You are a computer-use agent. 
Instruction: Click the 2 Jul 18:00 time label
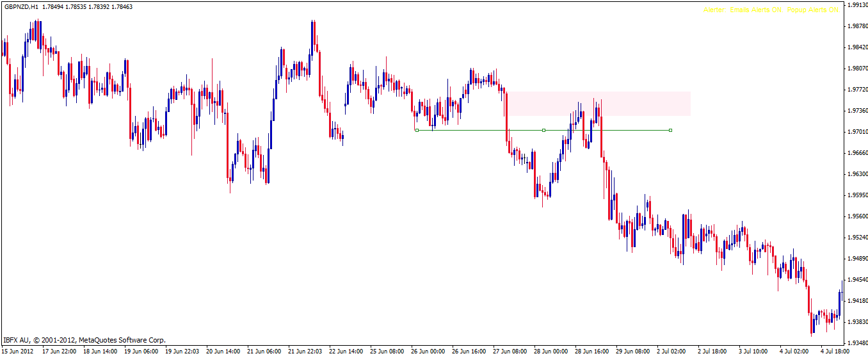click(x=712, y=352)
